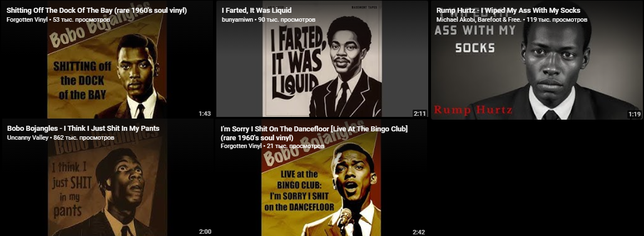Click the 2:00 duration badge
The image size is (644, 236).
click(205, 232)
